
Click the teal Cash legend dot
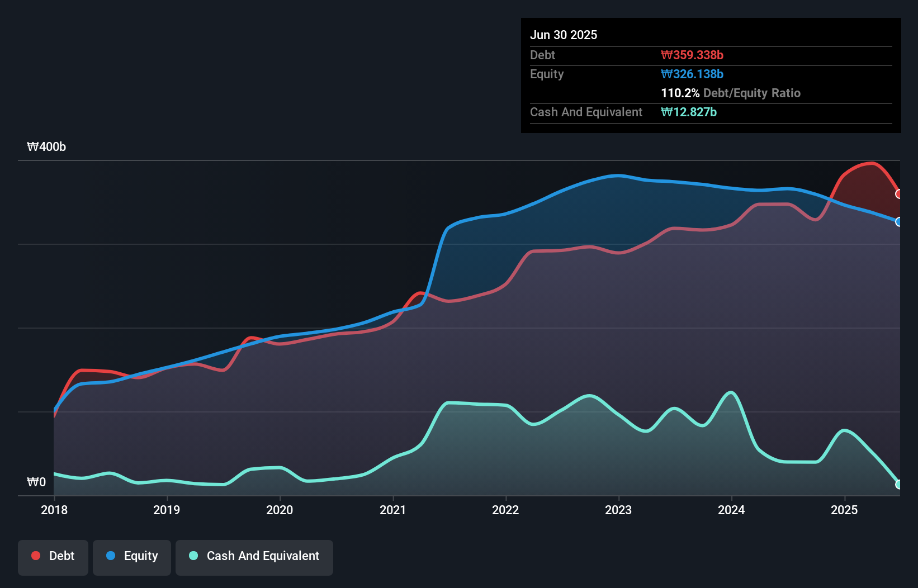coord(193,556)
